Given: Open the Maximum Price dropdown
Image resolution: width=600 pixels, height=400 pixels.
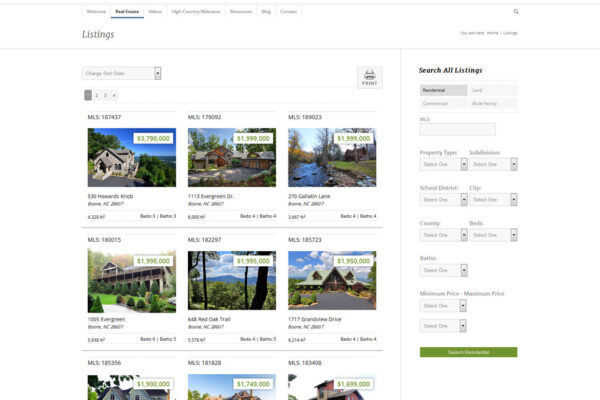Looking at the screenshot, I should (443, 326).
